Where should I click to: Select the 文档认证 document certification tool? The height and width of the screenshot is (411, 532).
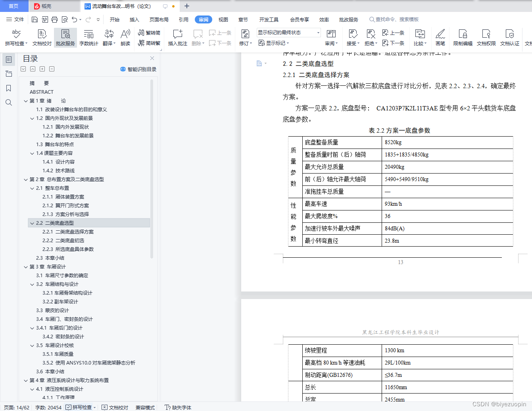click(x=510, y=37)
